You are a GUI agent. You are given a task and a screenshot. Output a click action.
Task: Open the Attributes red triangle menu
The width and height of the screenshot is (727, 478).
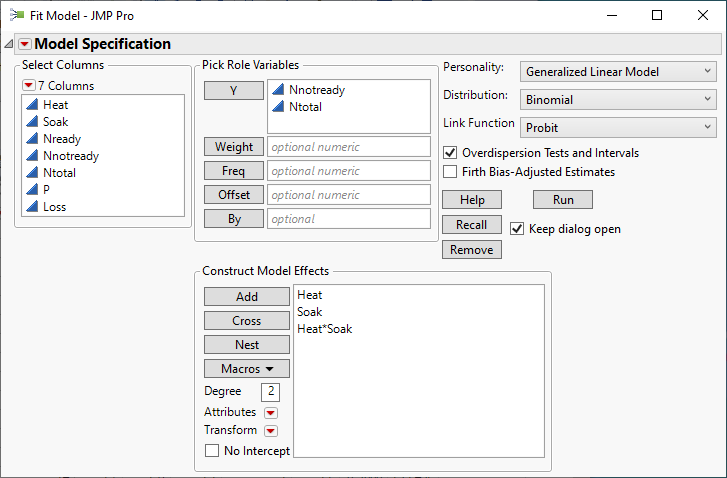click(270, 412)
